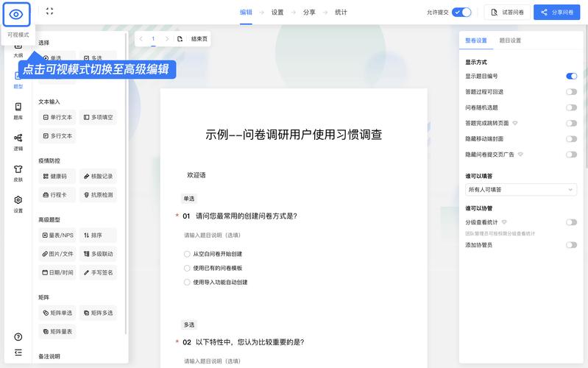Screen dimensions: 588x368
Task: Add a 排序 question
Action: pyautogui.click(x=98, y=236)
